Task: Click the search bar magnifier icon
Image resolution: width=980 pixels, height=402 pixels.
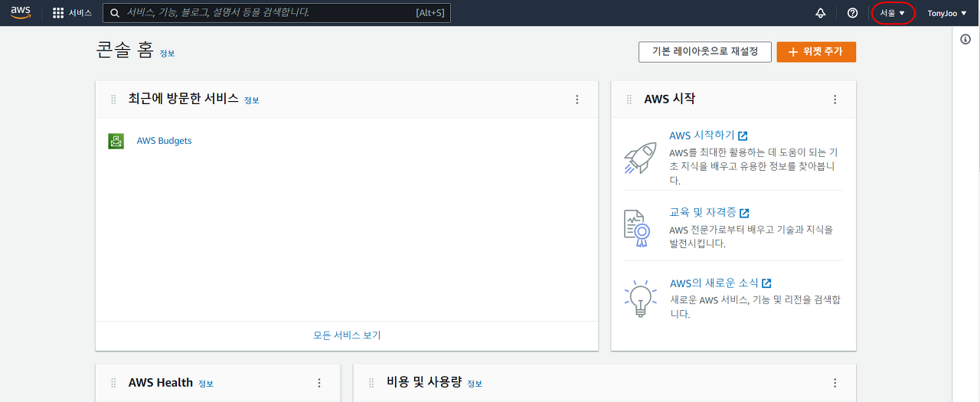Action: click(115, 13)
